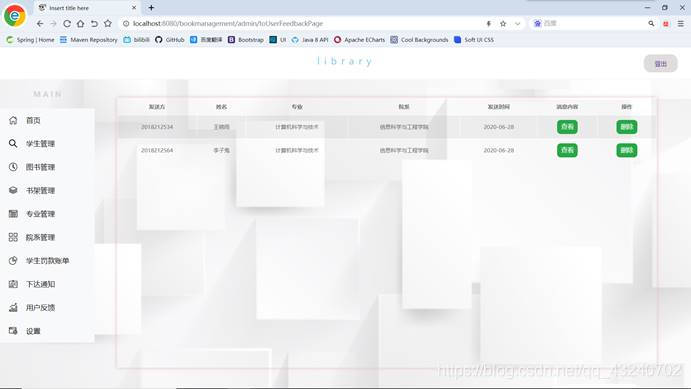The height and width of the screenshot is (389, 691).
Task: Open a new tab with plus button
Action: [151, 7]
